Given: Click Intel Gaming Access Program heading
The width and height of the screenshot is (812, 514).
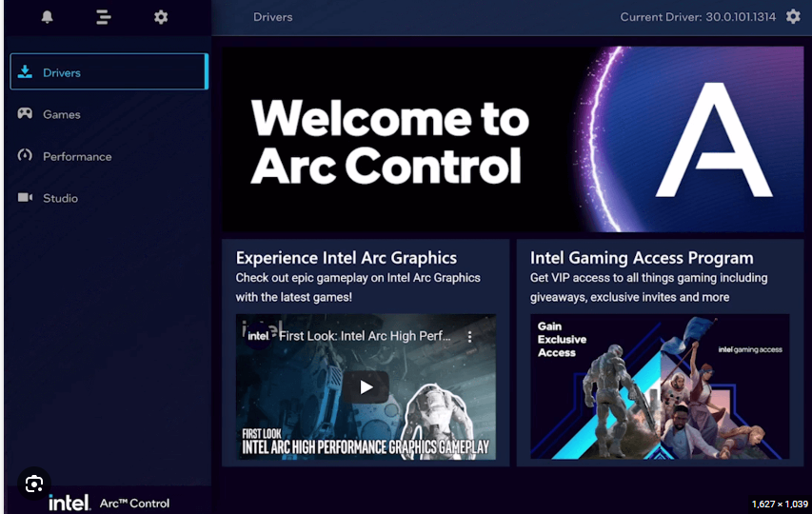Looking at the screenshot, I should [x=642, y=258].
